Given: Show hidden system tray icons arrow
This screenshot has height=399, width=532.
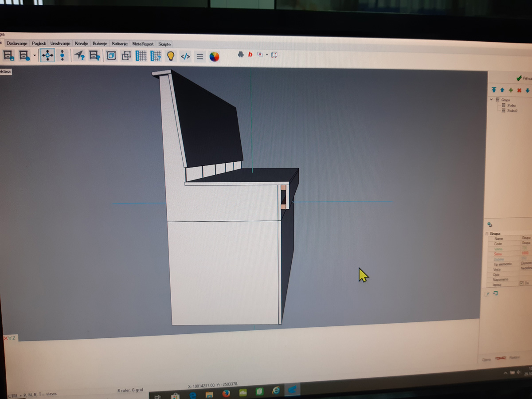Looking at the screenshot, I should tap(506, 374).
